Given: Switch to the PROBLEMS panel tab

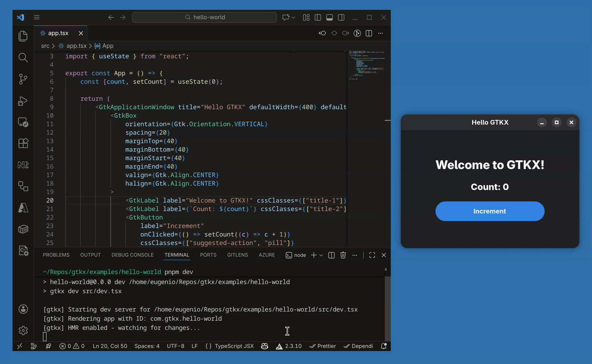Looking at the screenshot, I should [x=56, y=255].
